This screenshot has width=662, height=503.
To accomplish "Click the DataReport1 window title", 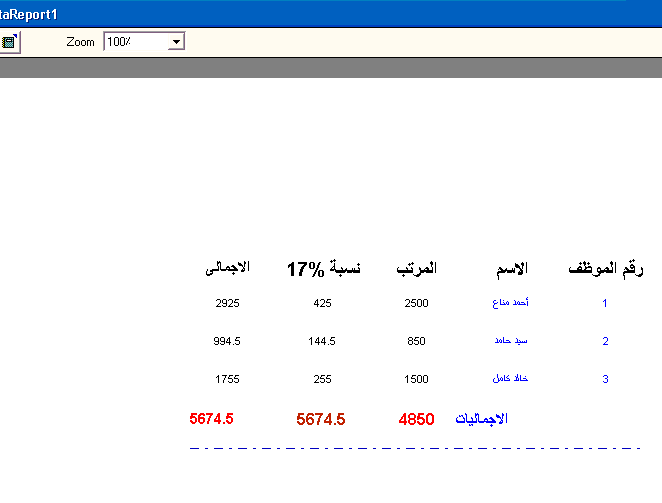I will point(28,14).
